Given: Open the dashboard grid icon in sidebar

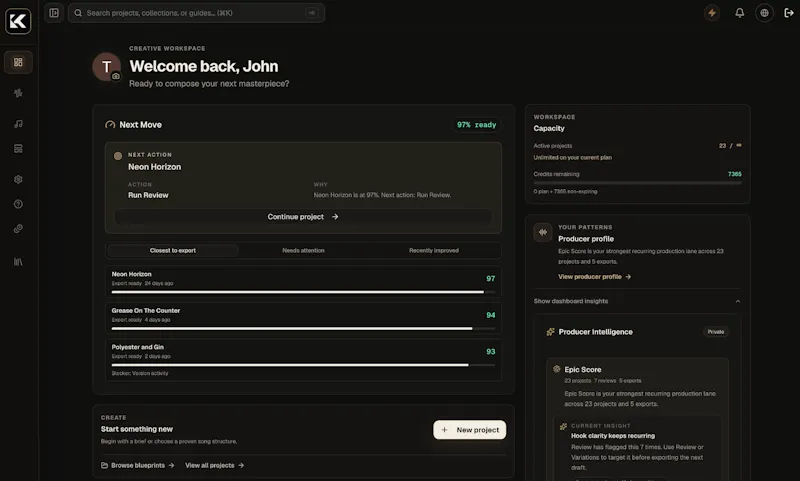Looking at the screenshot, I should click(18, 62).
